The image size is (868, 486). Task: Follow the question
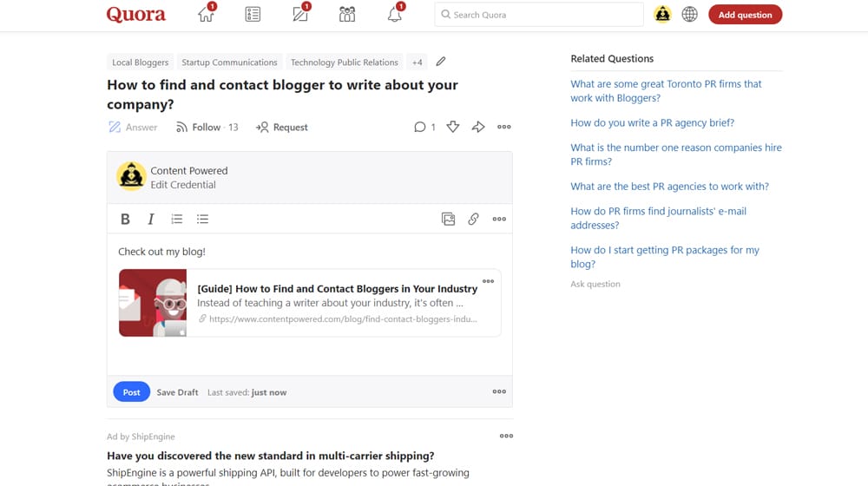click(207, 128)
